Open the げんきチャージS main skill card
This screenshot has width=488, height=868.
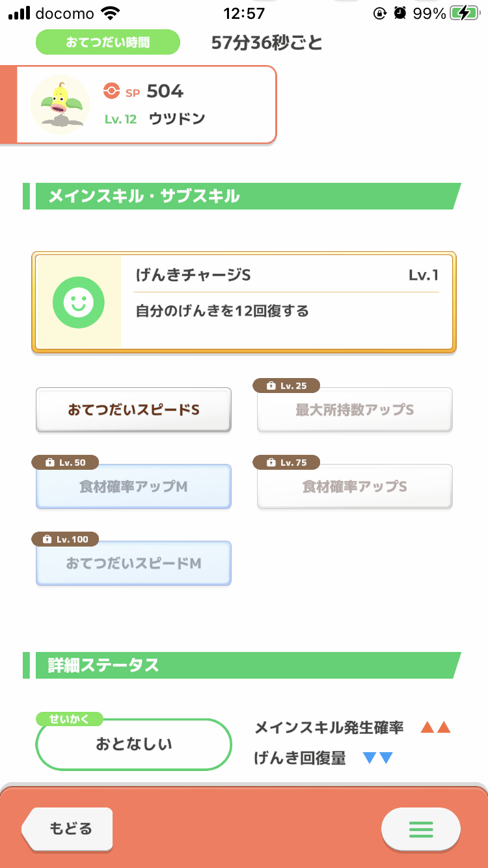click(244, 303)
